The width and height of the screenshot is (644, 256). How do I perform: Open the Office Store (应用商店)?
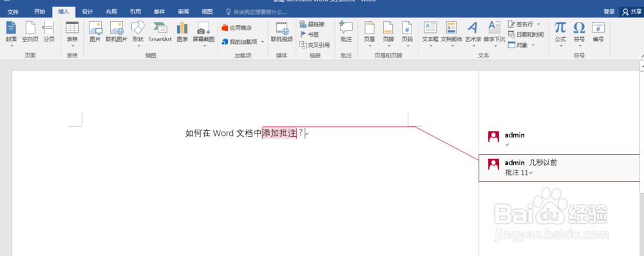(236, 28)
